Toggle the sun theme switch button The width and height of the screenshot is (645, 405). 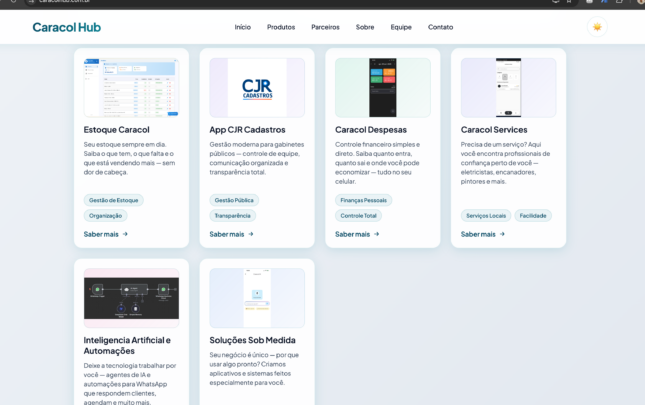[597, 27]
